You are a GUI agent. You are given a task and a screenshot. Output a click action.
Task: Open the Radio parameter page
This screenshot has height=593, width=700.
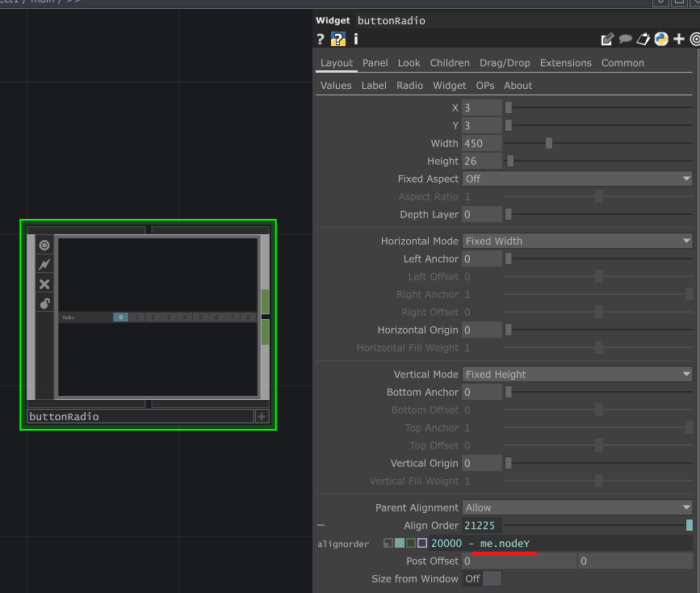[409, 85]
